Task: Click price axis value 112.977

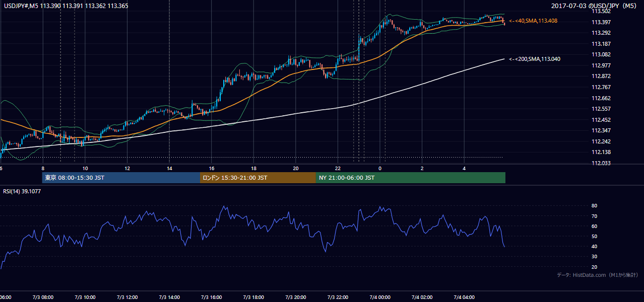Action: 601,65
